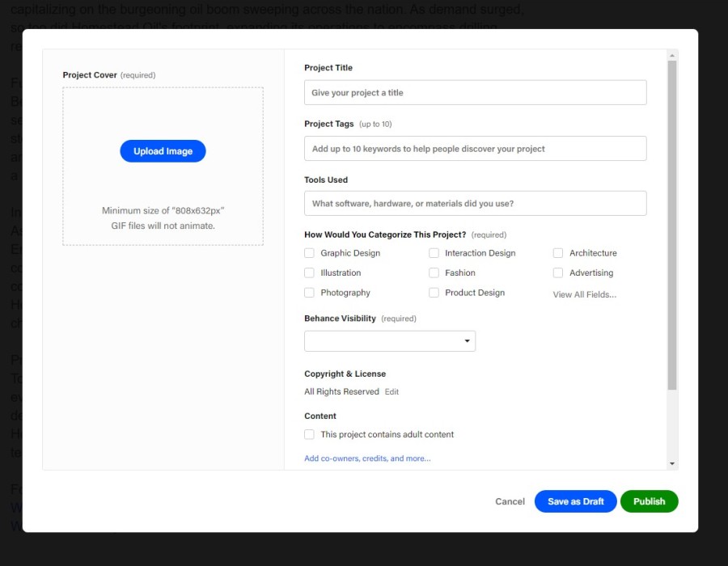
Task: Open Add co-owners, credits, and more
Action: point(367,458)
